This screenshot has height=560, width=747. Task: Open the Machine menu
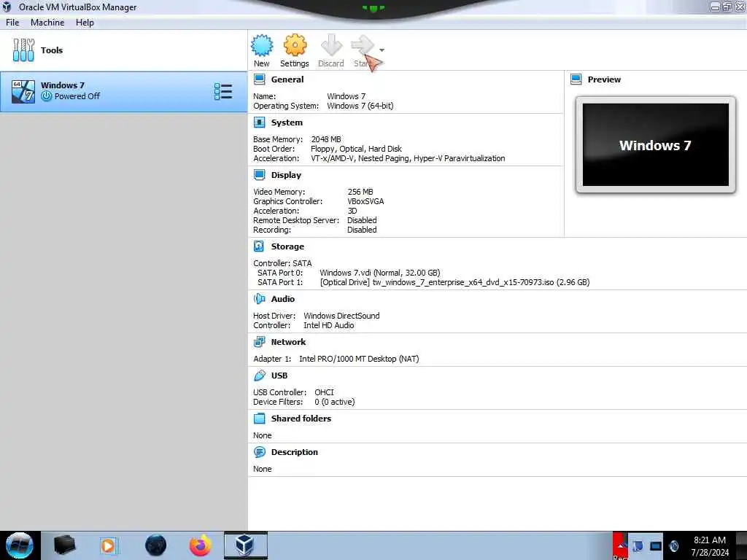47,23
